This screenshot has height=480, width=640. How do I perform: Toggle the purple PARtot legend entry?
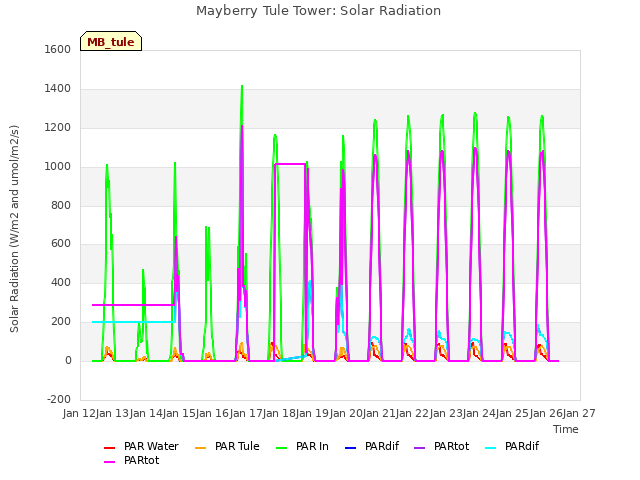[442, 447]
